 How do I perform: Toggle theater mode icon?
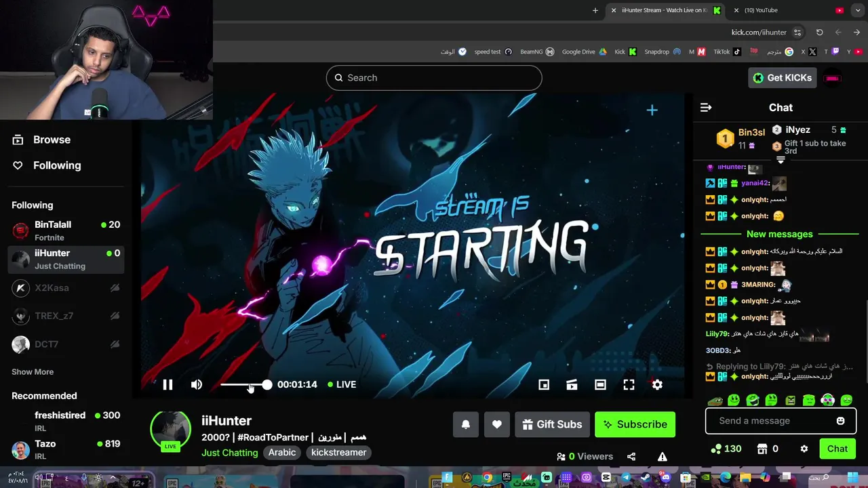(600, 384)
